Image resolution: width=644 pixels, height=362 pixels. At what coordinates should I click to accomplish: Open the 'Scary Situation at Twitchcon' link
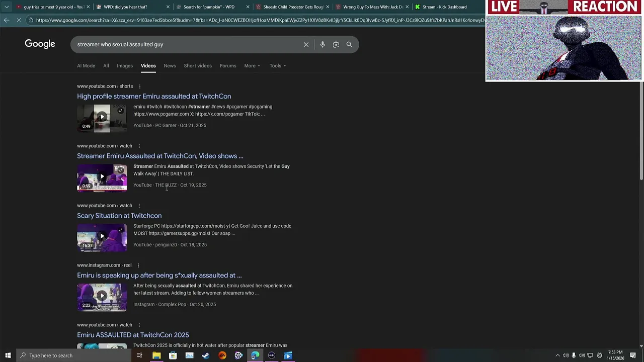(x=119, y=216)
